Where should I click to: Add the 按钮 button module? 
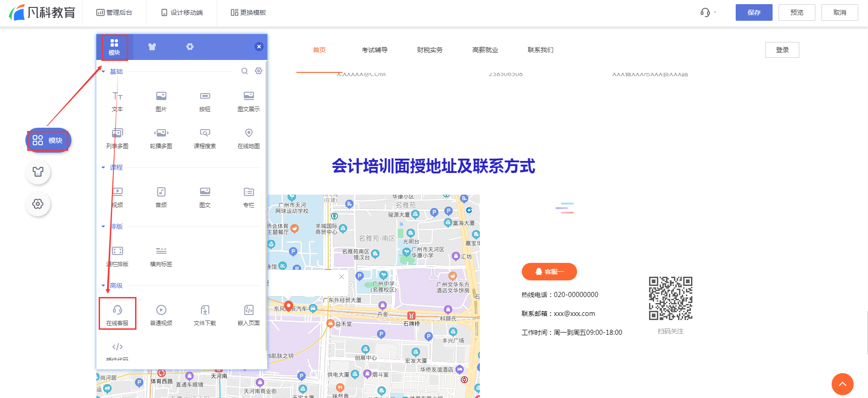pyautogui.click(x=205, y=101)
